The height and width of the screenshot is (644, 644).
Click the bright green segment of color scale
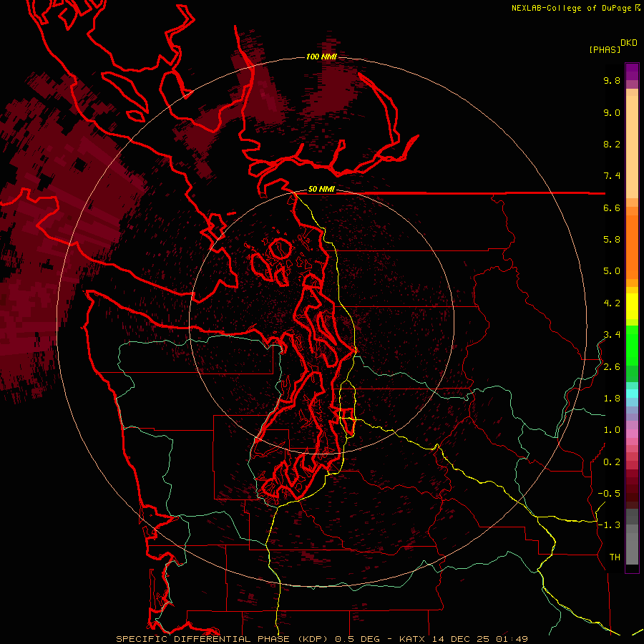[632, 345]
